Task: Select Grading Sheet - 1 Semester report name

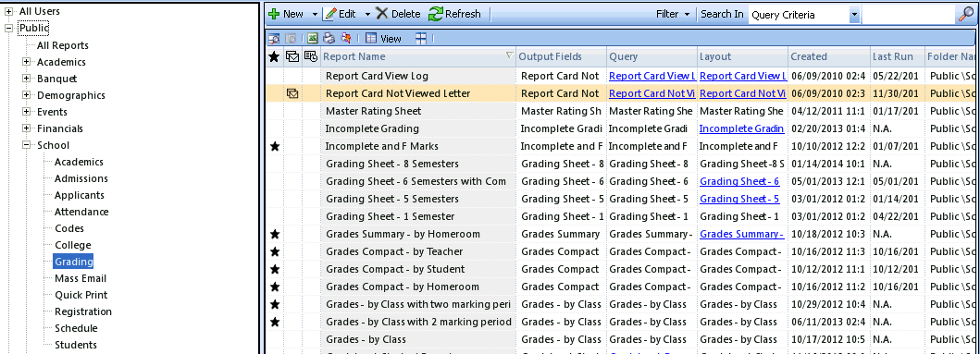Action: pos(390,216)
